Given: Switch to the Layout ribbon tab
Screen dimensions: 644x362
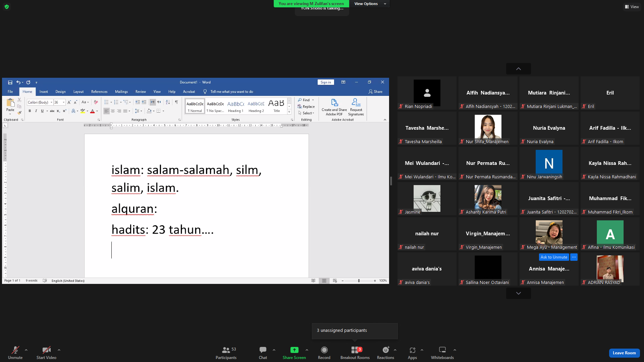Looking at the screenshot, I should [78, 92].
